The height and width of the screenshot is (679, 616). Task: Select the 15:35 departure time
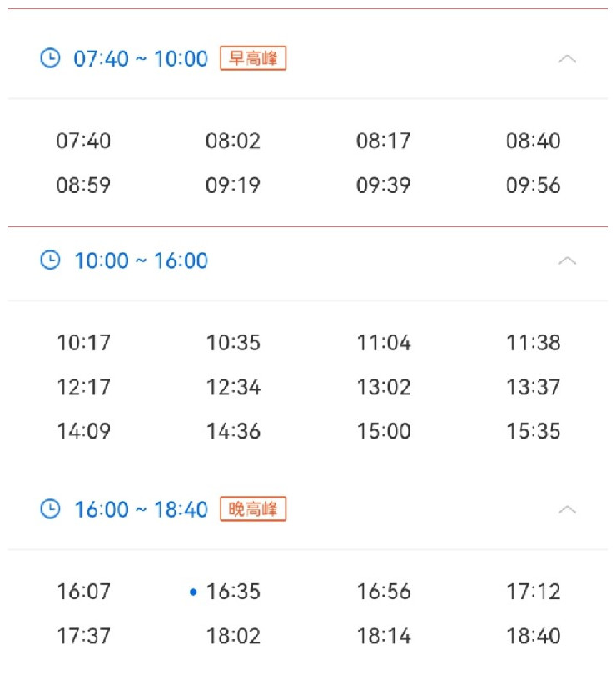534,432
